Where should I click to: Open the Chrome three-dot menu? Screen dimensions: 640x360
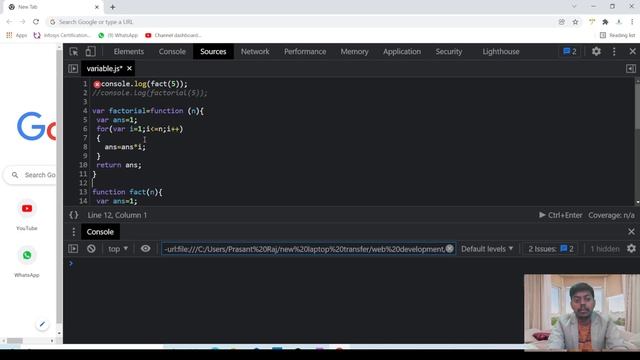coord(632,22)
